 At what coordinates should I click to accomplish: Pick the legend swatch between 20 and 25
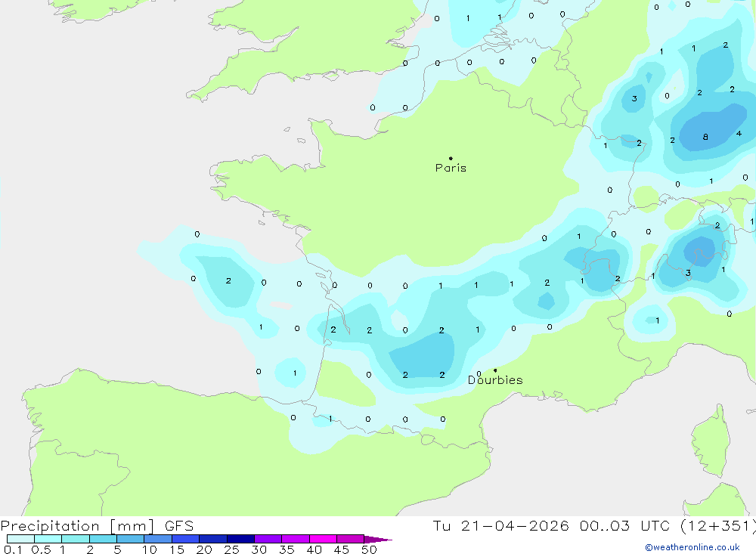pyautogui.click(x=212, y=539)
